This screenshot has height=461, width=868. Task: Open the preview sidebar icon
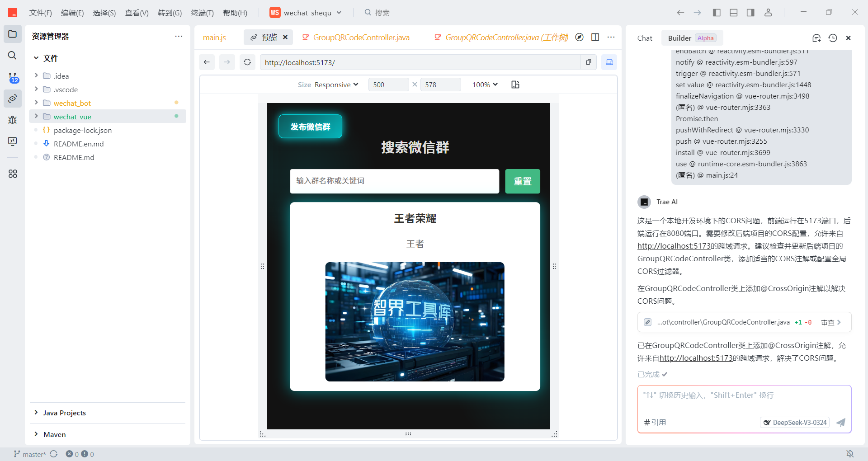click(x=13, y=99)
